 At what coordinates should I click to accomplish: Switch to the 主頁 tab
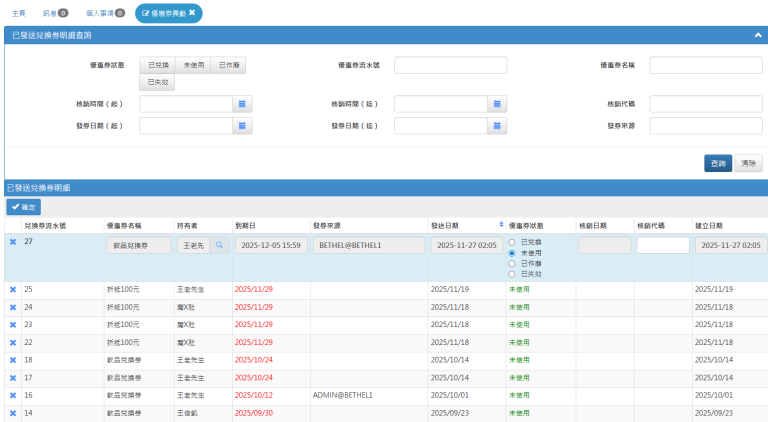pyautogui.click(x=19, y=14)
